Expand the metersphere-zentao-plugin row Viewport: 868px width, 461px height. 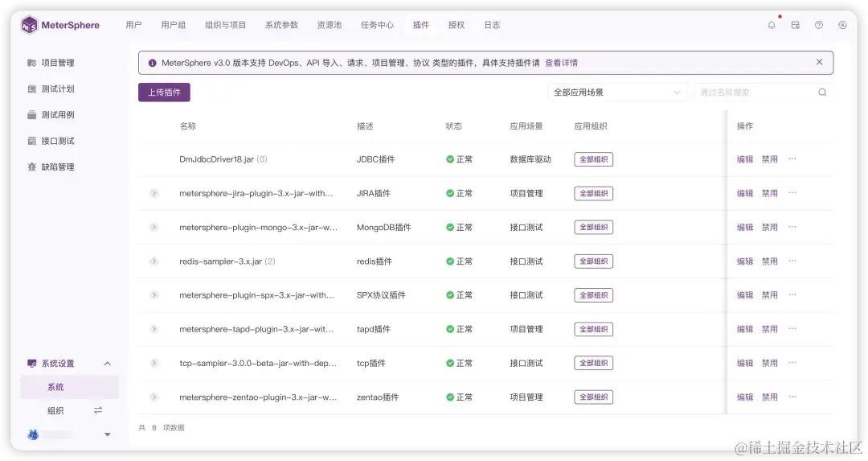[x=154, y=397]
